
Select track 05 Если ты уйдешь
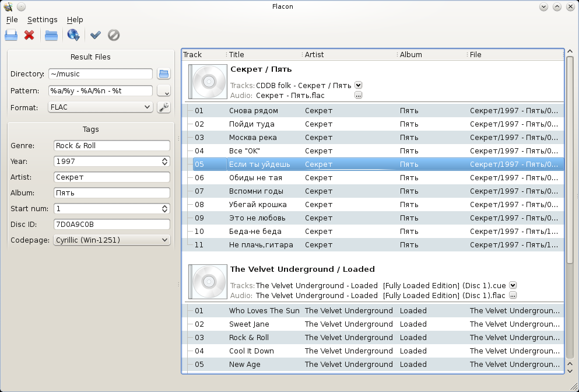click(373, 164)
